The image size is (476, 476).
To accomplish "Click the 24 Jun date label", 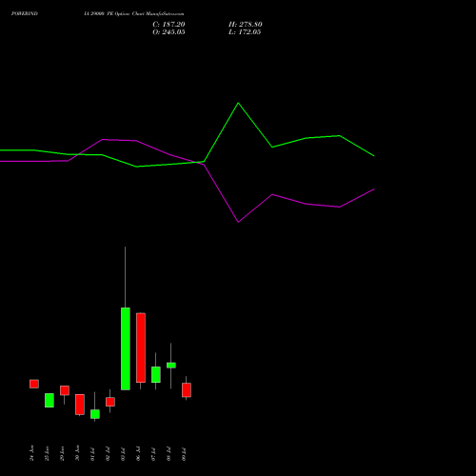I will click(31, 453).
